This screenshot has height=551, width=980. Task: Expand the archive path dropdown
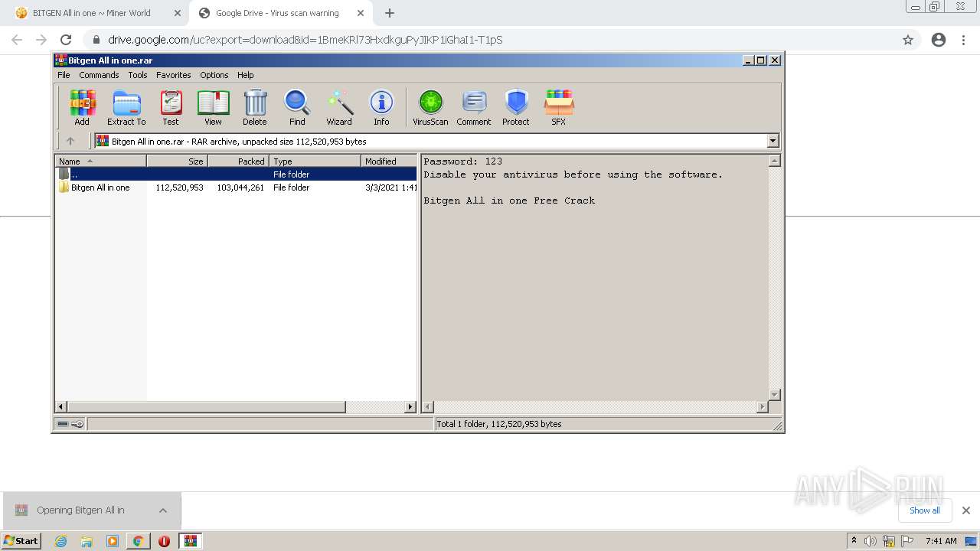(x=773, y=141)
